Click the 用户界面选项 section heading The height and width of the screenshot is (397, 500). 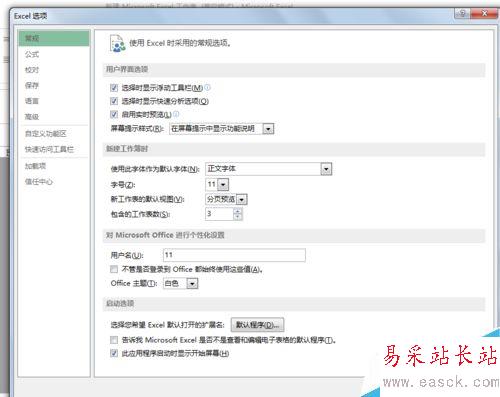click(x=127, y=69)
